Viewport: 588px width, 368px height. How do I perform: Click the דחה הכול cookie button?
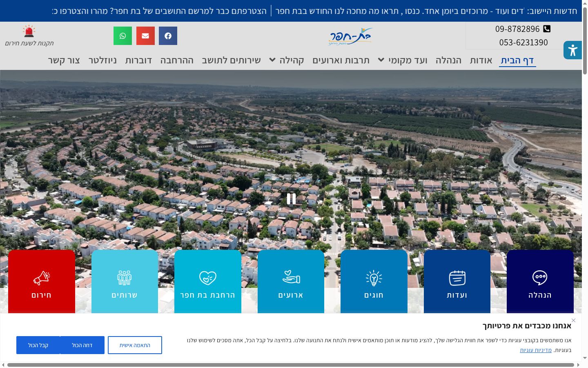(x=82, y=345)
